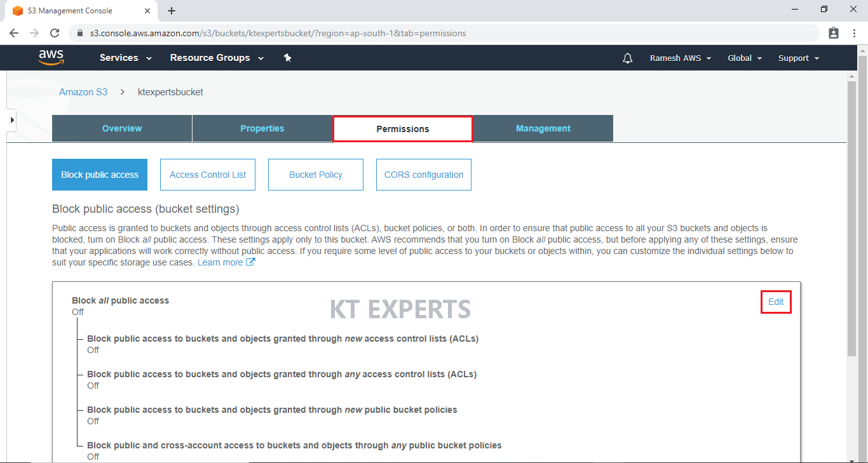The height and width of the screenshot is (463, 868).
Task: Click the AWS logo home icon
Action: pyautogui.click(x=51, y=58)
